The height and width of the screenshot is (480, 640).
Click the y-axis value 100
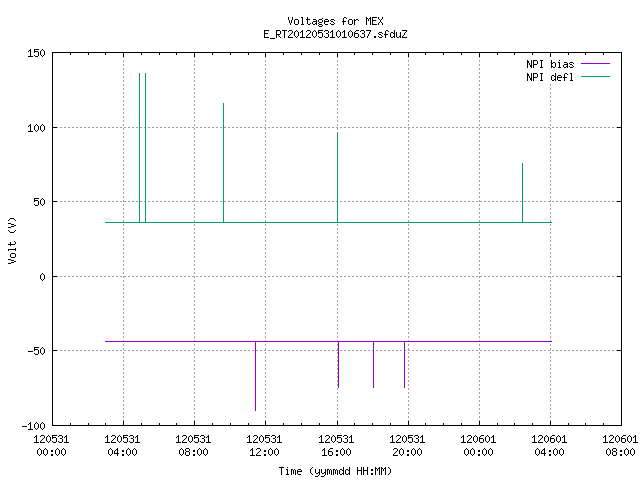click(36, 128)
